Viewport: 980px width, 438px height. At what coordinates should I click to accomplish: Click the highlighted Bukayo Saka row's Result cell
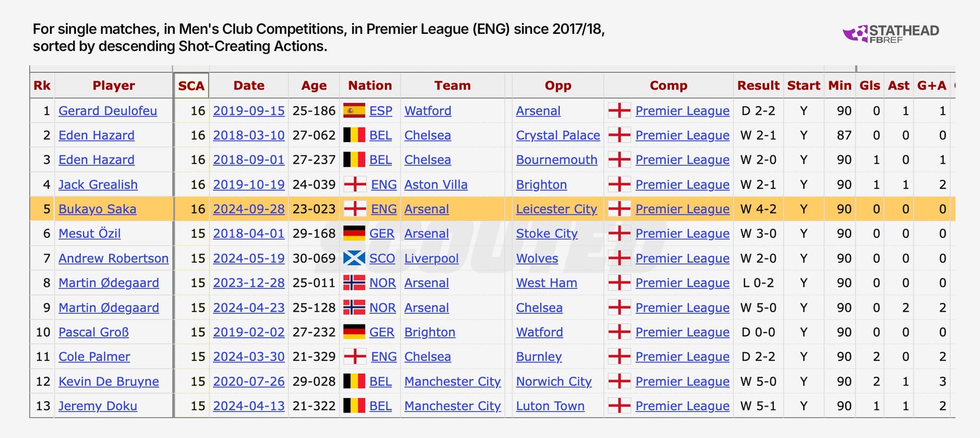pos(758,209)
